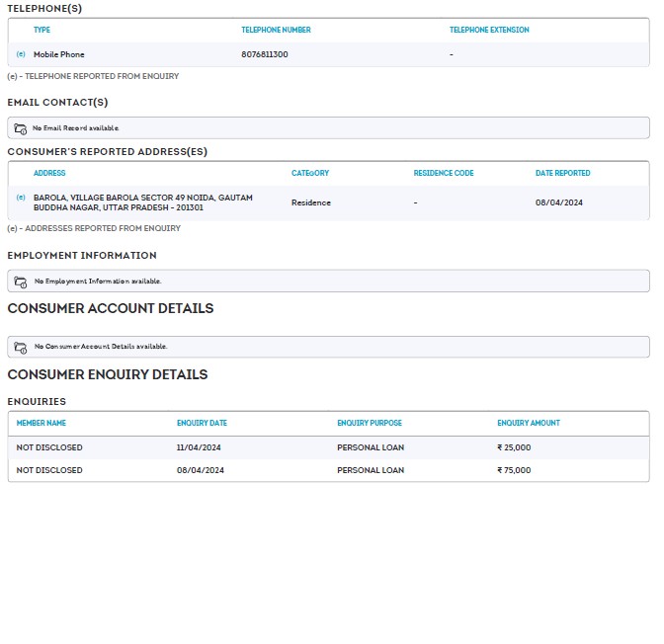Select the telephone number 8076811300
The height and width of the screenshot is (644, 664).
264,54
